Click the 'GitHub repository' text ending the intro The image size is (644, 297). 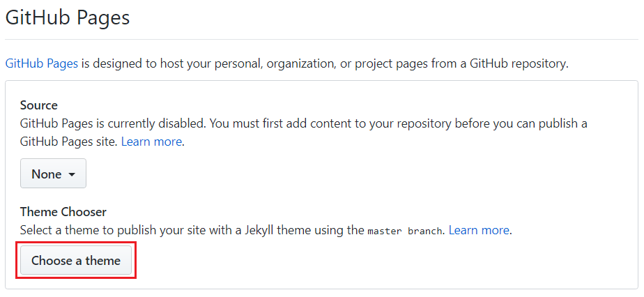tap(519, 63)
